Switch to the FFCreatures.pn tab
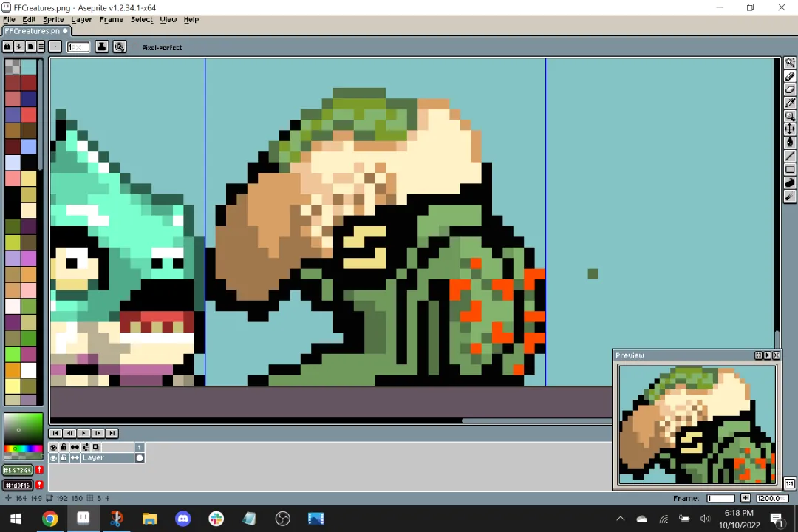The height and width of the screenshot is (532, 798). (x=36, y=30)
